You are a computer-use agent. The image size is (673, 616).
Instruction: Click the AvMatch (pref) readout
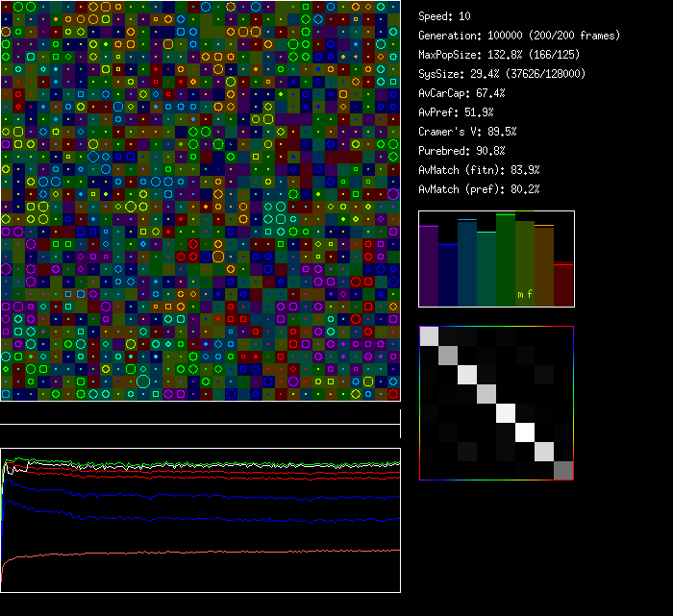tap(479, 189)
